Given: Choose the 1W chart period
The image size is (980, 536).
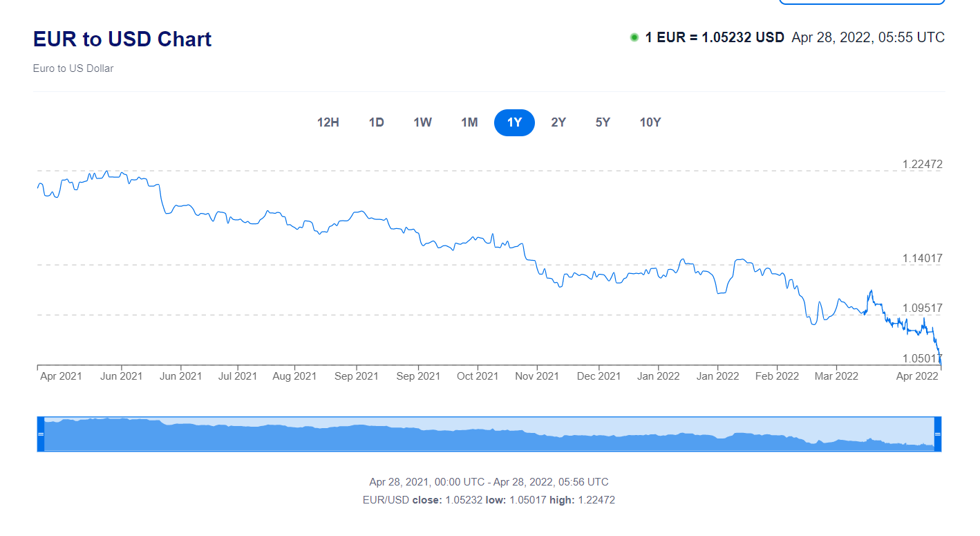Looking at the screenshot, I should [423, 122].
